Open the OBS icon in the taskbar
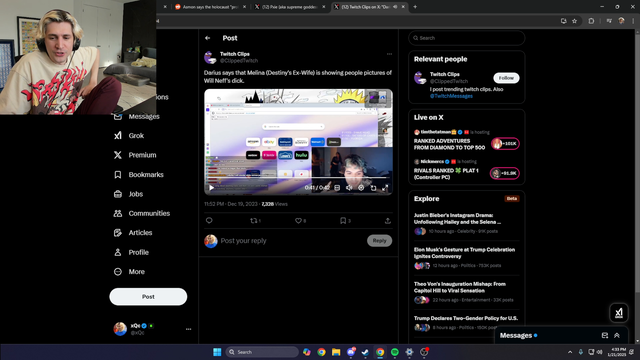This screenshot has height=360, width=640. (x=424, y=352)
